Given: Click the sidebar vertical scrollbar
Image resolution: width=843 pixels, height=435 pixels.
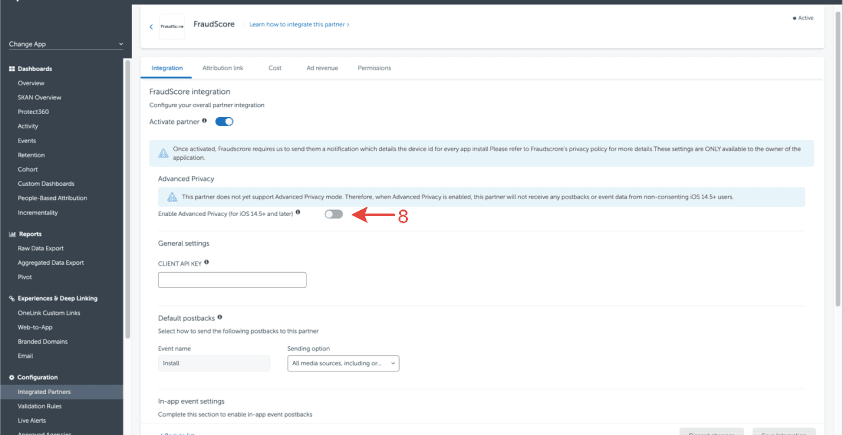Looking at the screenshot, I should tap(127, 199).
